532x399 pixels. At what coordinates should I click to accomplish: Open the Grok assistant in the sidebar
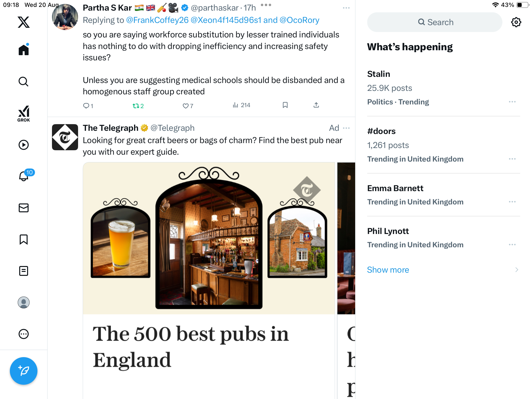(24, 114)
